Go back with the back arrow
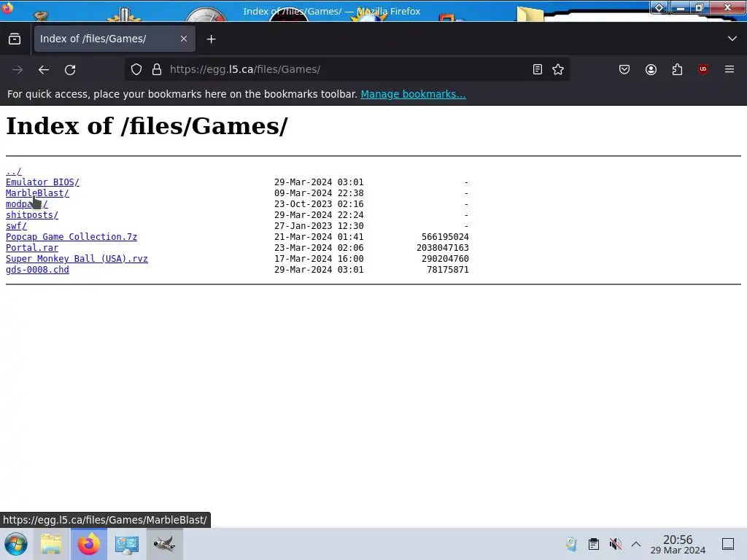747x560 pixels. click(44, 70)
